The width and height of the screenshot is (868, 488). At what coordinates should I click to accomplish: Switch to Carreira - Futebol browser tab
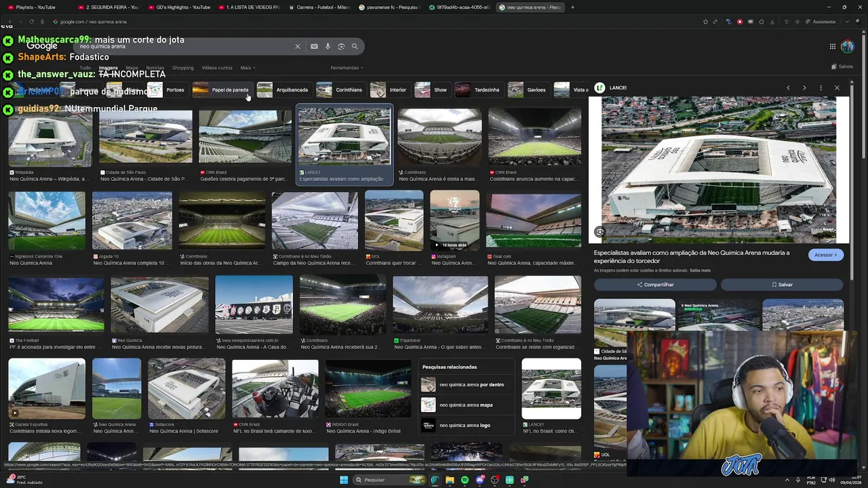(320, 7)
